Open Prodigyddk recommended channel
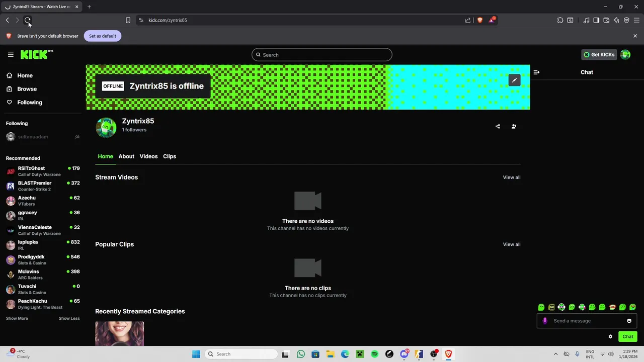 tap(43, 259)
